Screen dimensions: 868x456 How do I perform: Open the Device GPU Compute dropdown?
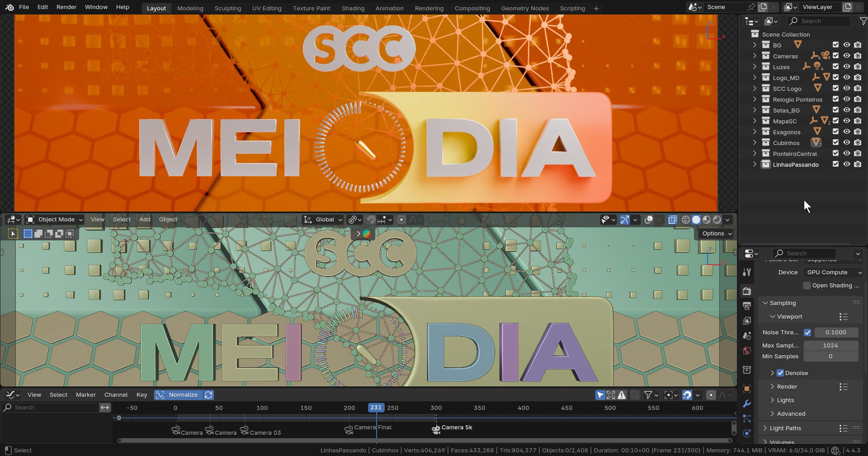pos(833,273)
